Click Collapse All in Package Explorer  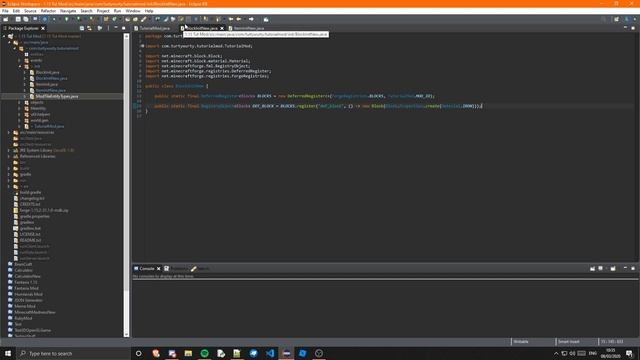point(82,28)
